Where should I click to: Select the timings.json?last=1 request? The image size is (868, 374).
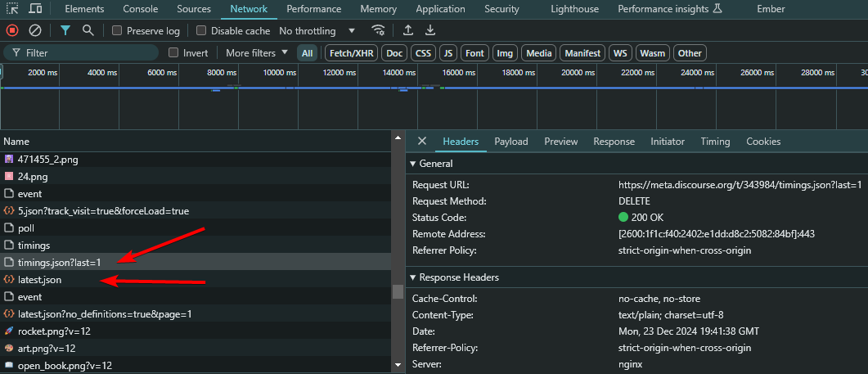(196, 262)
